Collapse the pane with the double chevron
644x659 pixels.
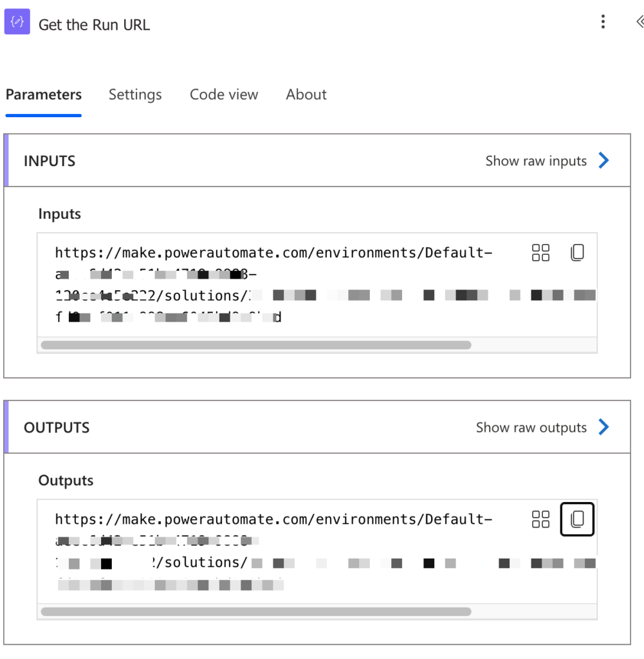(638, 21)
